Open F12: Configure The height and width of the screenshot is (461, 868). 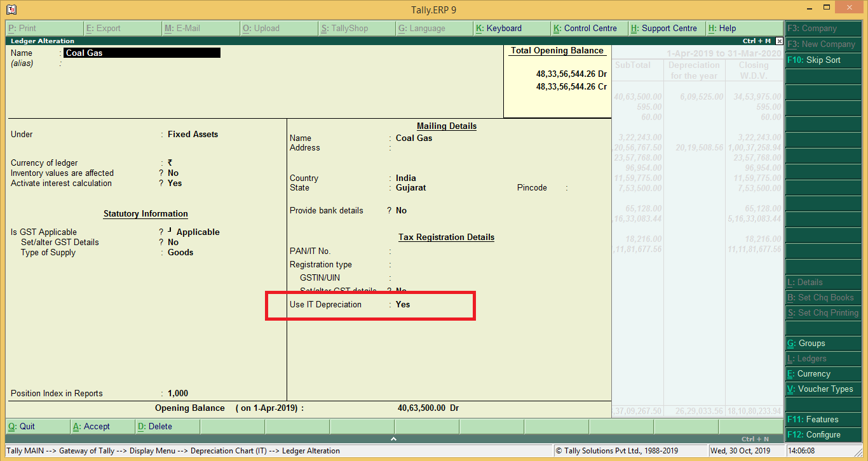click(x=824, y=434)
